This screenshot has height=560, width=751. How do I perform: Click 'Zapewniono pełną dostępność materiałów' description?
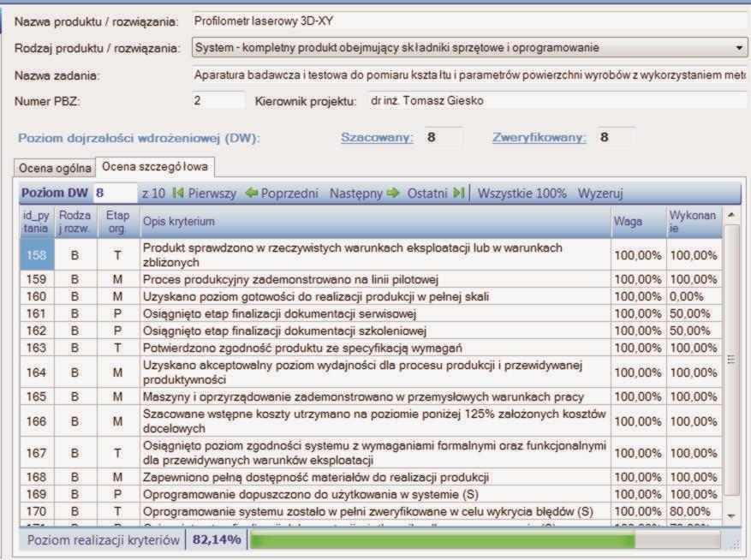(316, 478)
